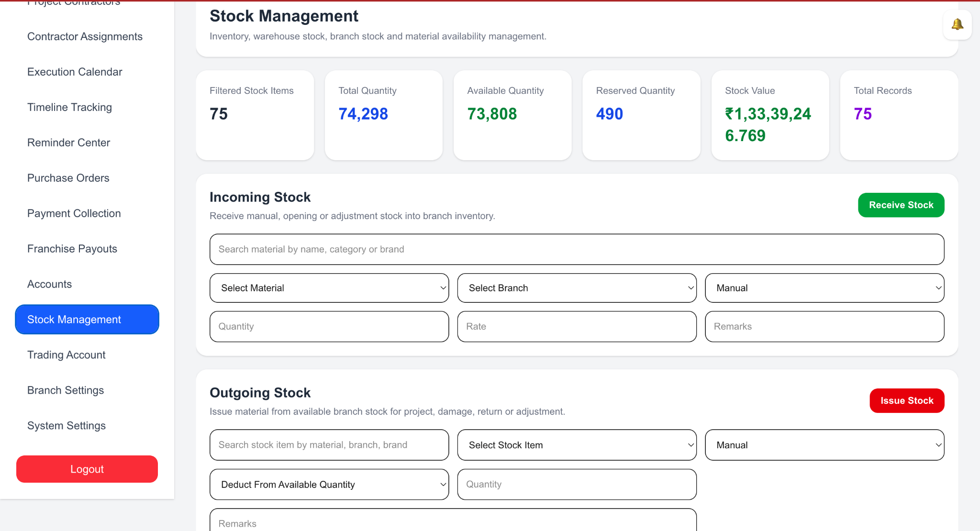
Task: Expand Deduct From Available Quantity dropdown
Action: [x=329, y=485]
